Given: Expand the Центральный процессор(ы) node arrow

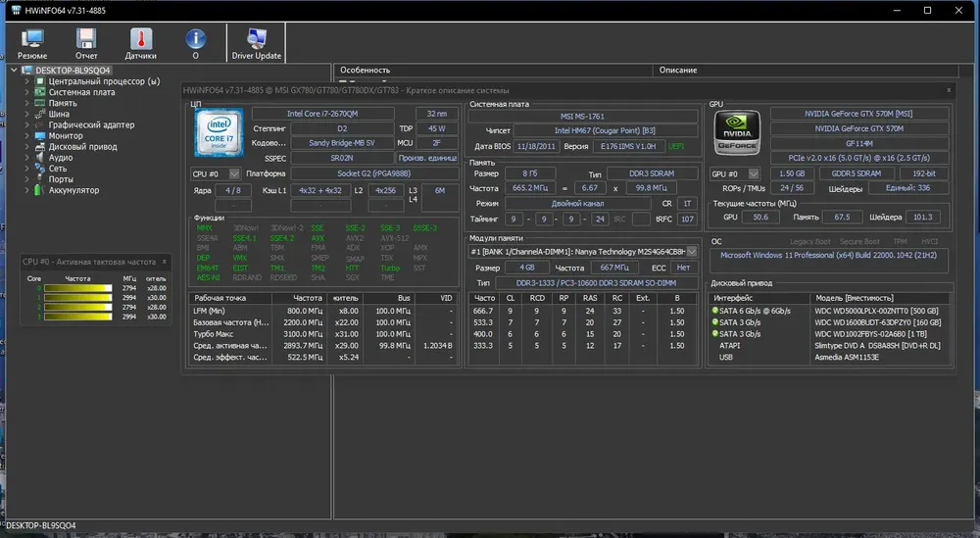Looking at the screenshot, I should pyautogui.click(x=26, y=81).
